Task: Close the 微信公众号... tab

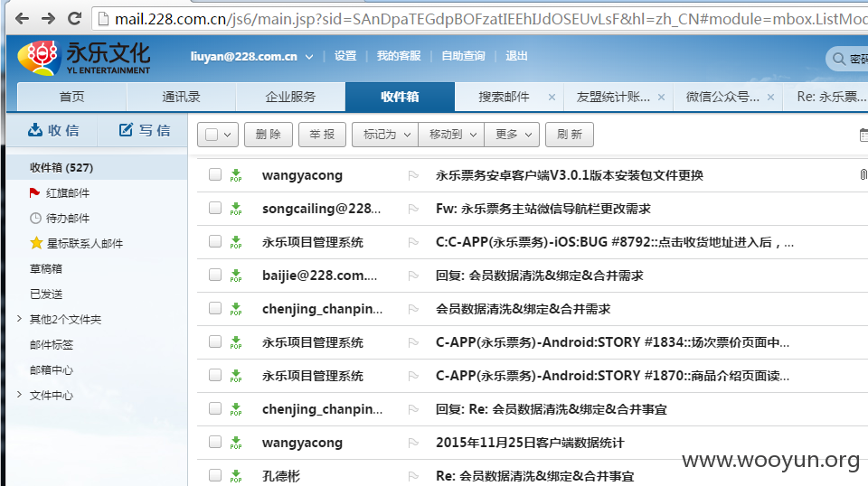Action: (770, 98)
